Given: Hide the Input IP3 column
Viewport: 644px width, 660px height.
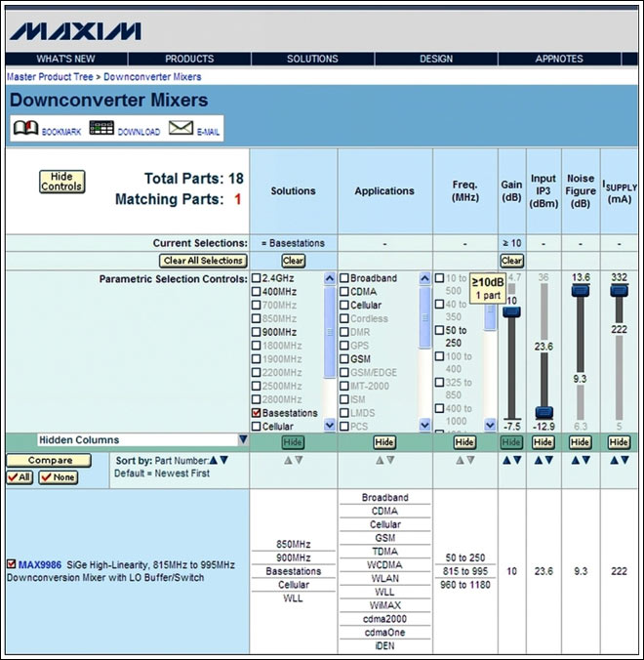Looking at the screenshot, I should (x=543, y=442).
